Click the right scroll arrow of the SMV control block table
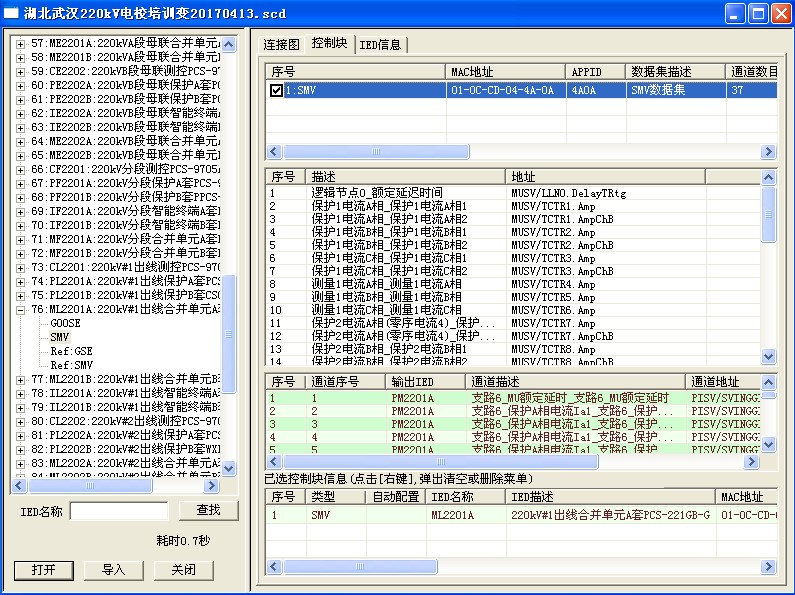This screenshot has height=595, width=795. click(768, 152)
